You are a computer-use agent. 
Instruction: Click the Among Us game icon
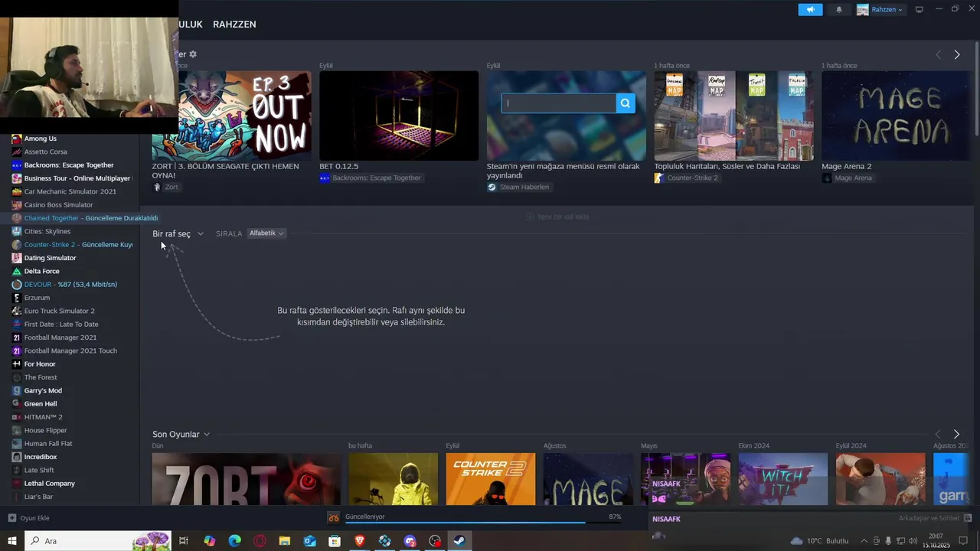click(17, 139)
